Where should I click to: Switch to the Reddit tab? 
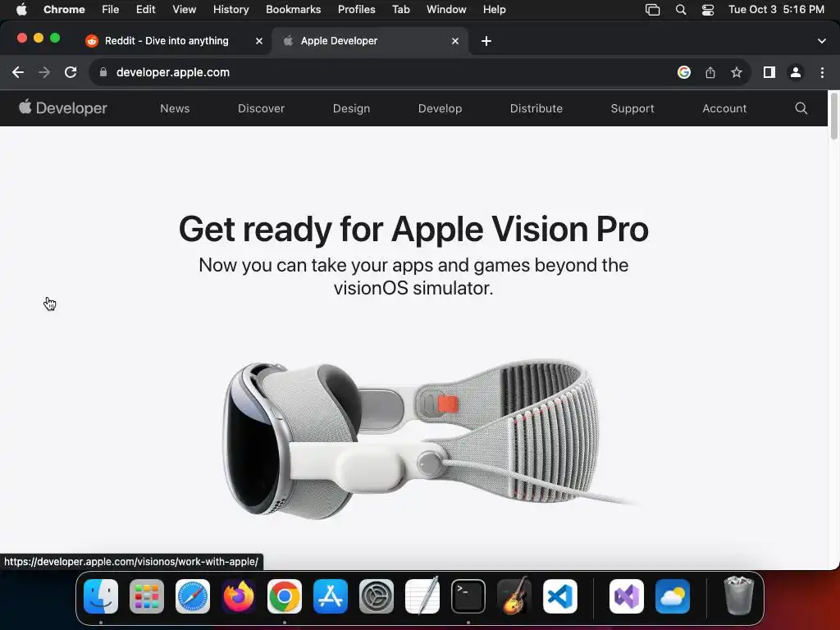click(167, 41)
